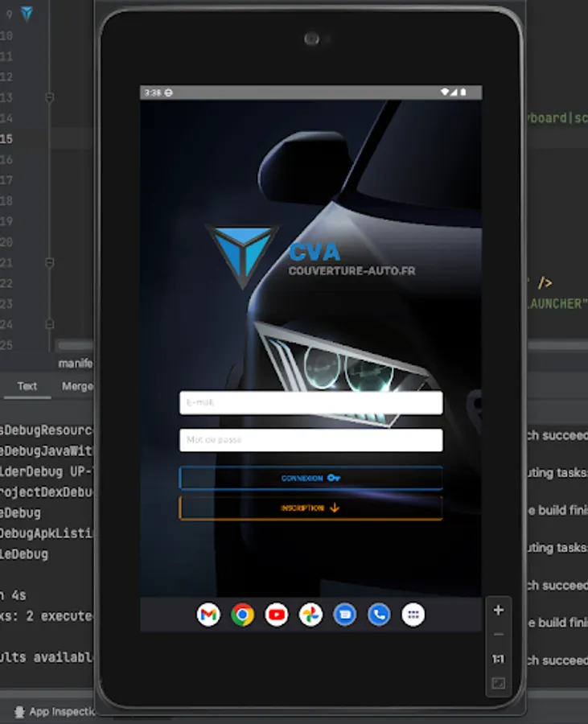Zoom out emulator with minus button
This screenshot has height=724, width=588.
[x=499, y=635]
